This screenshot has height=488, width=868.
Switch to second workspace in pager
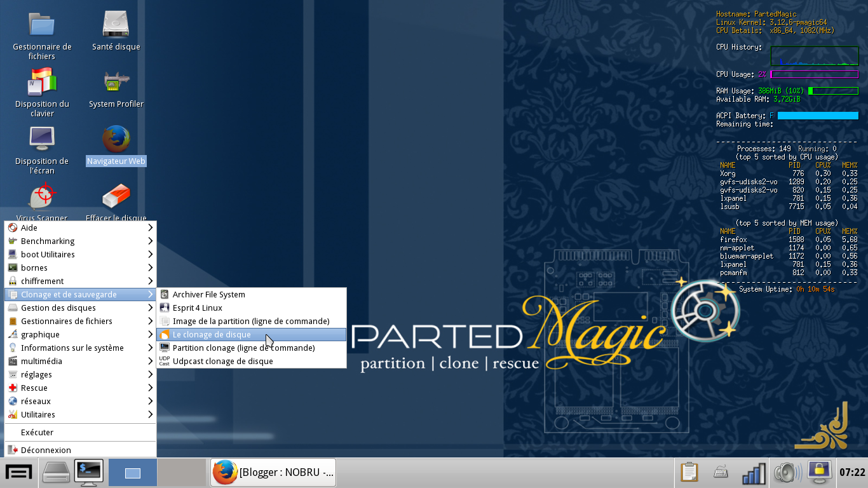pyautogui.click(x=181, y=473)
